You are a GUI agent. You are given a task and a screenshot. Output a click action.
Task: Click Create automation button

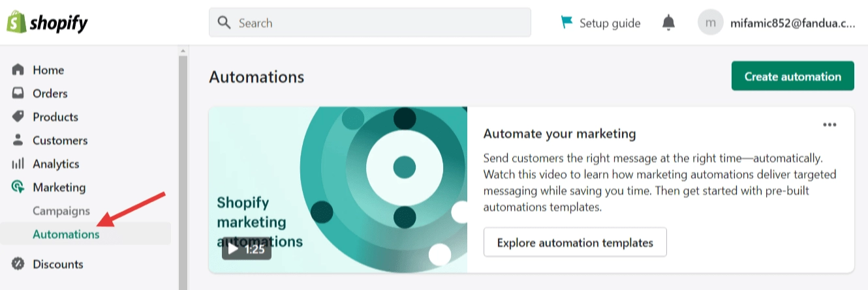pos(792,76)
